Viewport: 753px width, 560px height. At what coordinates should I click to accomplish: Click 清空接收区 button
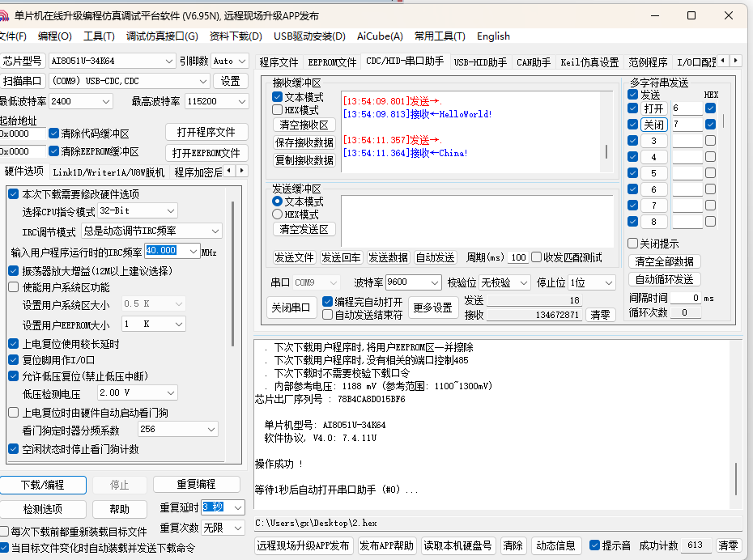coord(304,125)
